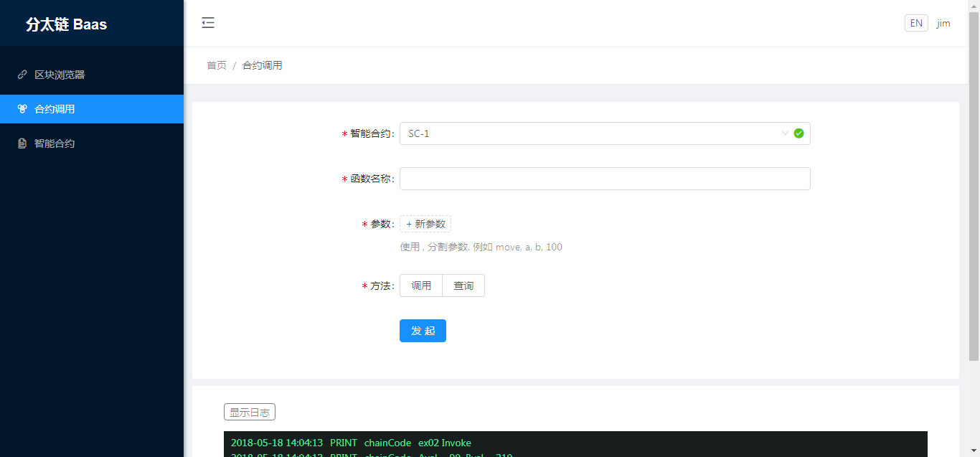Switch language with the EN button
Viewport: 980px width, 457px height.
tap(916, 23)
